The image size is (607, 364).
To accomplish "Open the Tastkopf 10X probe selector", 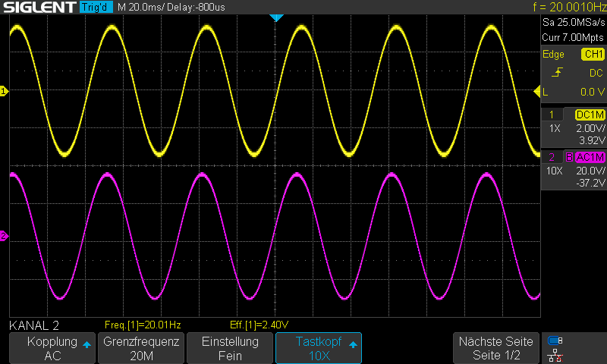I will pyautogui.click(x=318, y=349).
